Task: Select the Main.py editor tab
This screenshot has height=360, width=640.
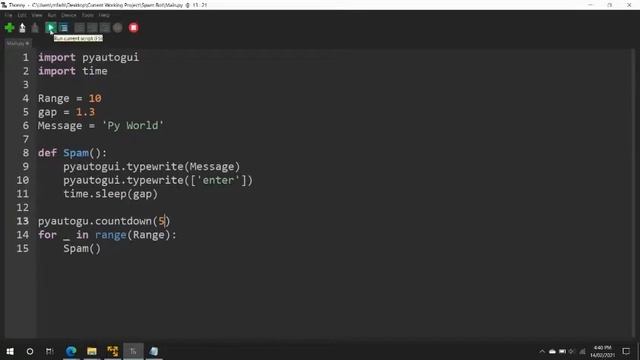Action: click(x=18, y=43)
